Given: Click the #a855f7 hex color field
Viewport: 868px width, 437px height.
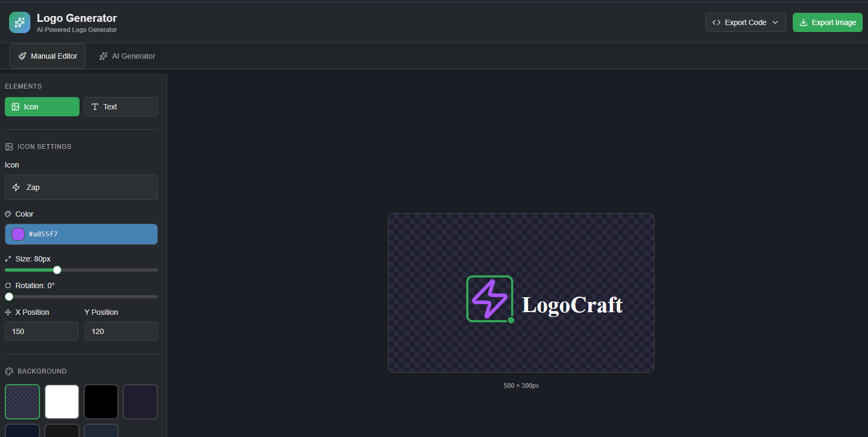Looking at the screenshot, I should click(81, 234).
